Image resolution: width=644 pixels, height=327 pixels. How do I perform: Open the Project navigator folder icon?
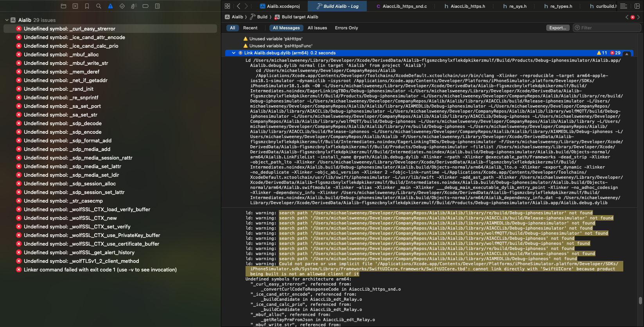[x=64, y=6]
